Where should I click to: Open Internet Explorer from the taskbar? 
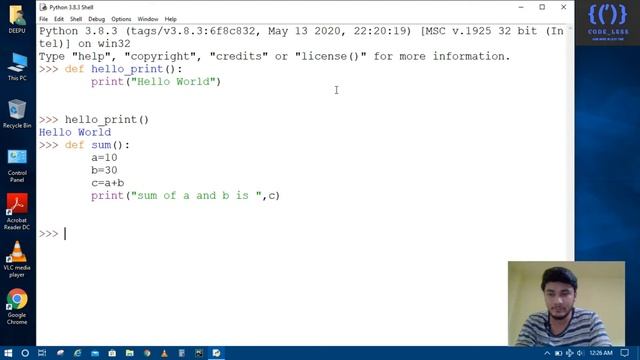click(x=78, y=353)
